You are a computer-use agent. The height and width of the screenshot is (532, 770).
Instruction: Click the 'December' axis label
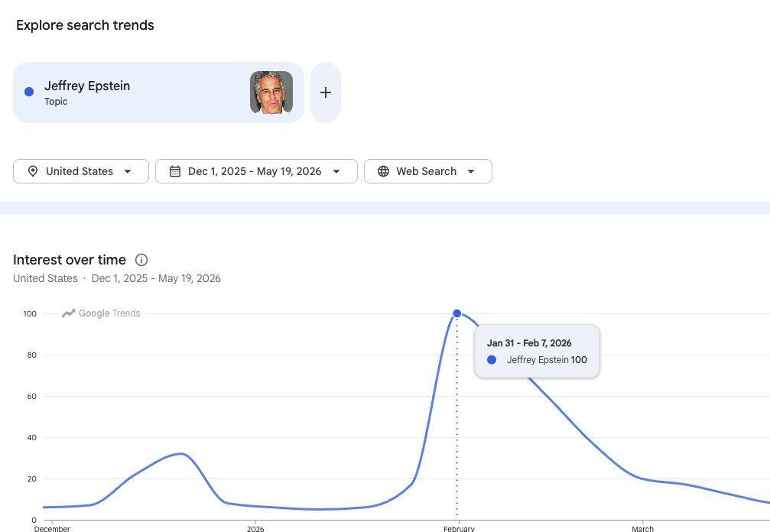[52, 529]
